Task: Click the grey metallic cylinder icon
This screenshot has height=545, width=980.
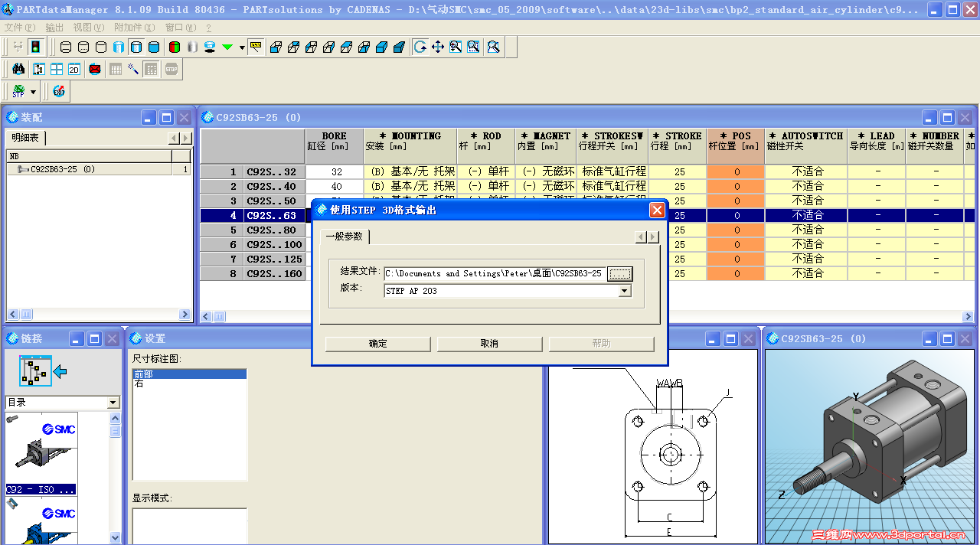Action: coord(192,47)
